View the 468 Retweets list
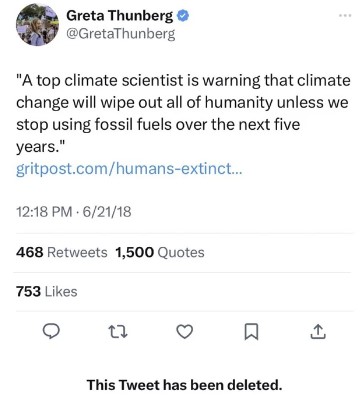The height and width of the screenshot is (397, 363). point(62,252)
